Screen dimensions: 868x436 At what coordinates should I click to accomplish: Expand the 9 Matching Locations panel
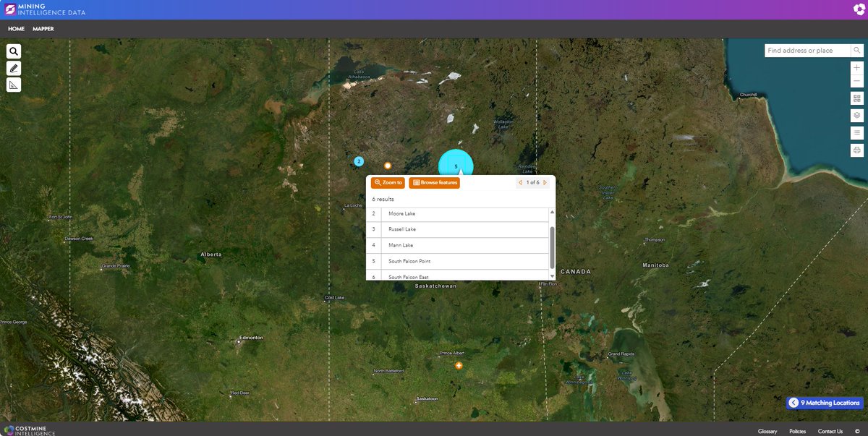point(825,403)
